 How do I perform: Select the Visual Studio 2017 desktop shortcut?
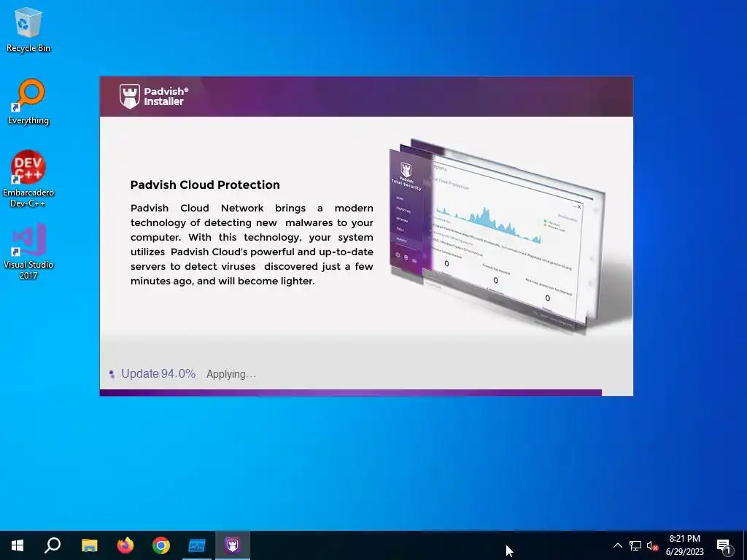pos(28,252)
